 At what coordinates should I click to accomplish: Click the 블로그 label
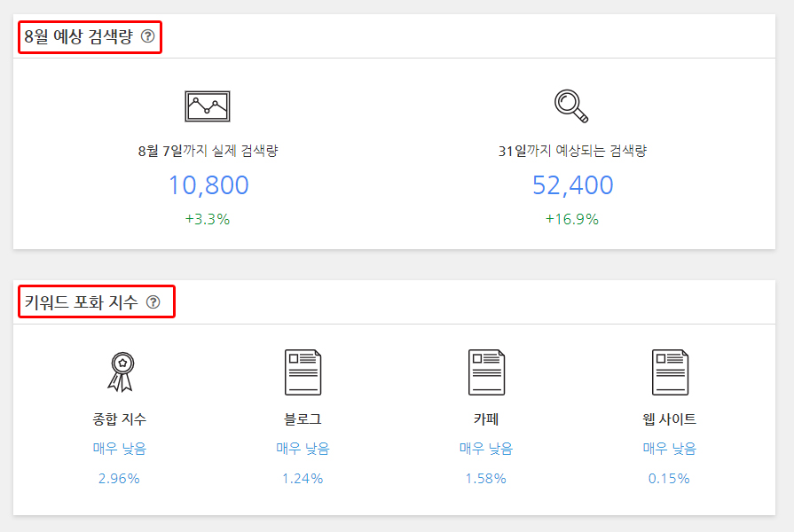point(303,419)
